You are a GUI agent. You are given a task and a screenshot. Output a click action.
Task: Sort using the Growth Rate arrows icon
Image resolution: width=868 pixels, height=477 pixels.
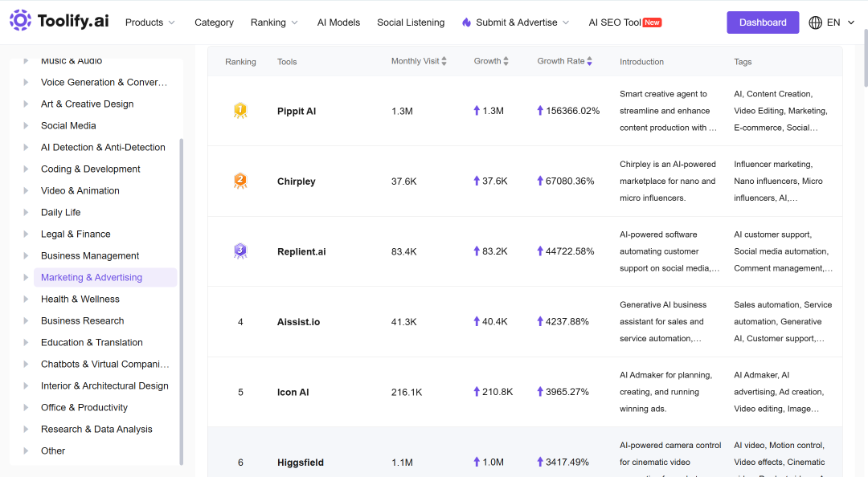click(x=590, y=61)
